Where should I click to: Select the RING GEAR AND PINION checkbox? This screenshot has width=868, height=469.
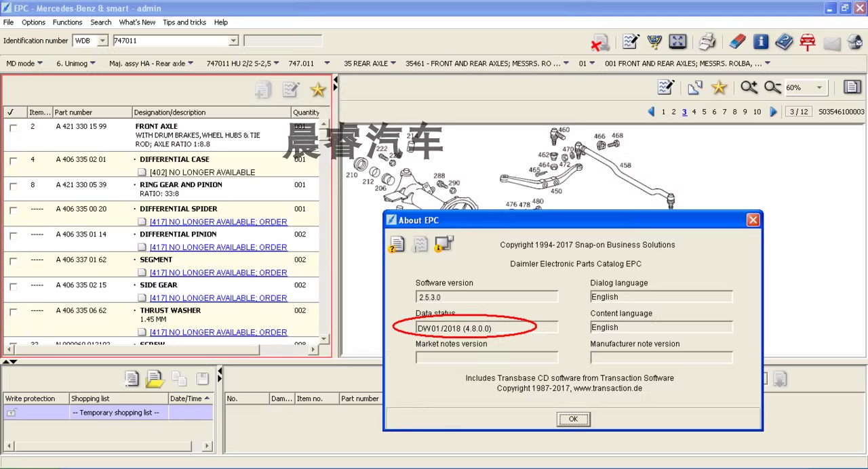point(13,186)
